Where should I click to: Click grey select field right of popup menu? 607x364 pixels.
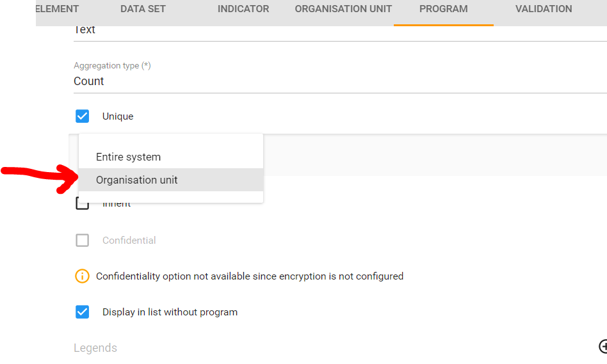point(435,155)
